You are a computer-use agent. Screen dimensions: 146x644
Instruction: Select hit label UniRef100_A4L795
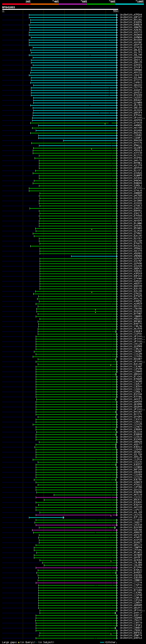pyautogui.click(x=131, y=55)
